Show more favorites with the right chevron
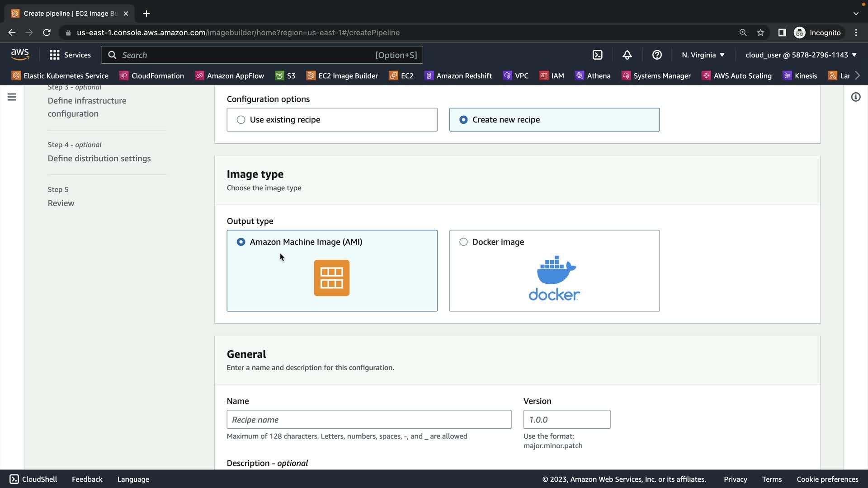This screenshot has height=488, width=868. [857, 75]
